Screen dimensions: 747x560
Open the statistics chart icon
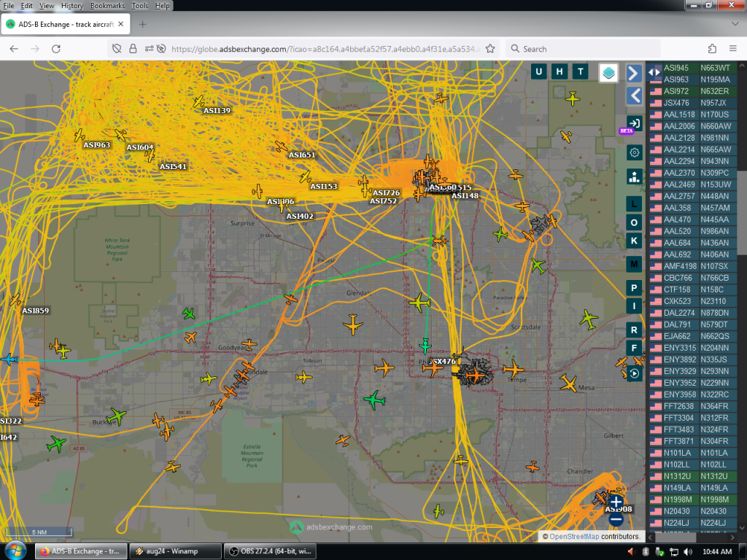click(x=634, y=176)
